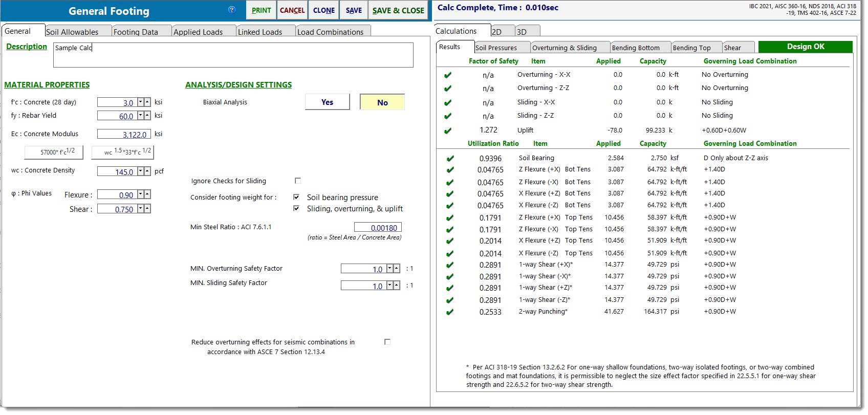
Task: Decrease wc Concrete Density with down arrow
Action: pyautogui.click(x=140, y=171)
